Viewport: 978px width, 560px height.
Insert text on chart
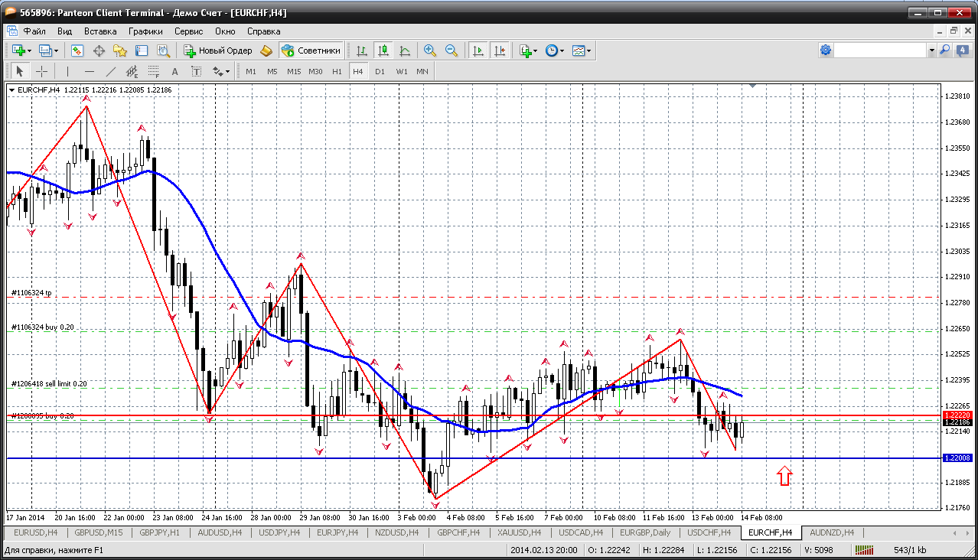tap(174, 71)
